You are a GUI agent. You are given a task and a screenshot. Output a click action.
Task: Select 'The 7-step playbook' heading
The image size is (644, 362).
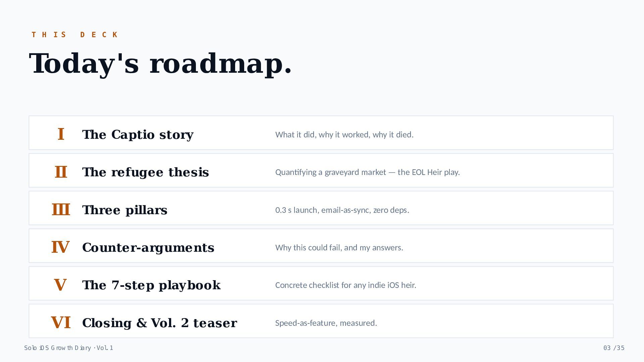(152, 285)
